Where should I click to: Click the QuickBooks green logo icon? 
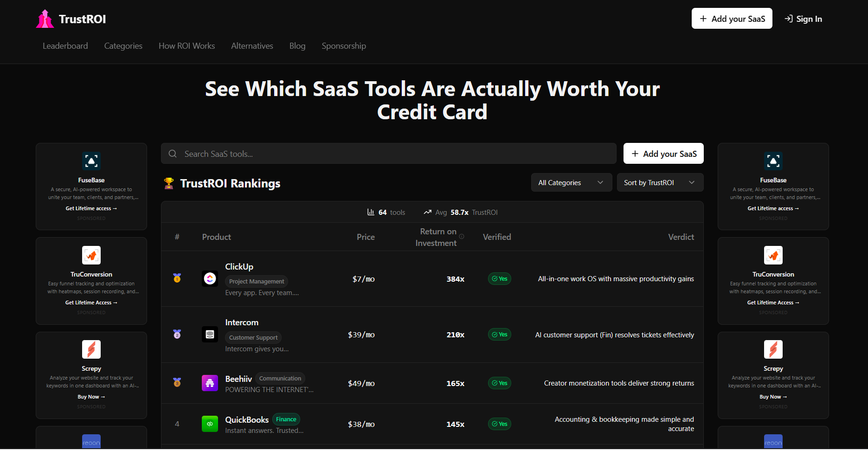pos(210,424)
